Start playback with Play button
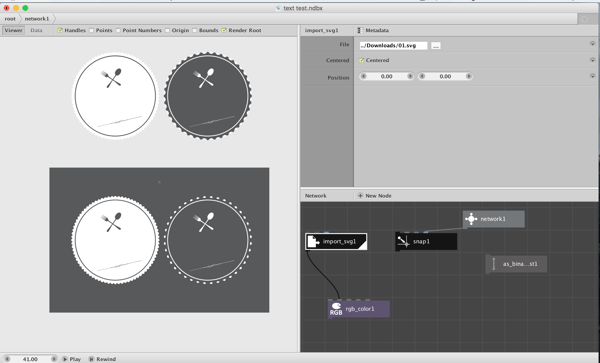600x363 pixels. point(72,359)
